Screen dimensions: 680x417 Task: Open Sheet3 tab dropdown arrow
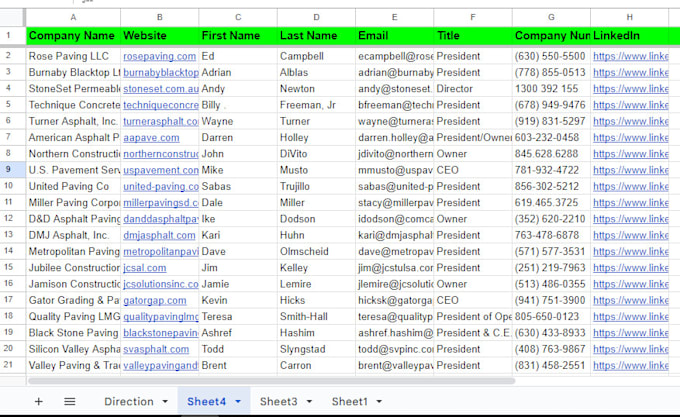pos(309,402)
